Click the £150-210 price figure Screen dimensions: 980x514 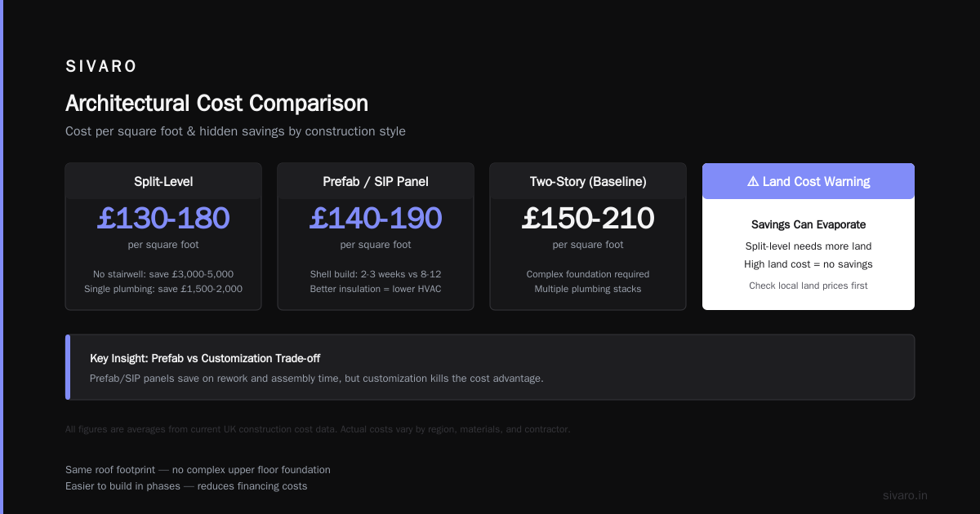(588, 218)
